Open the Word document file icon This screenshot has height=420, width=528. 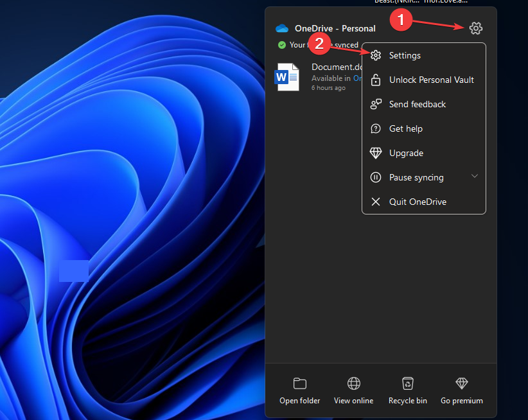287,76
